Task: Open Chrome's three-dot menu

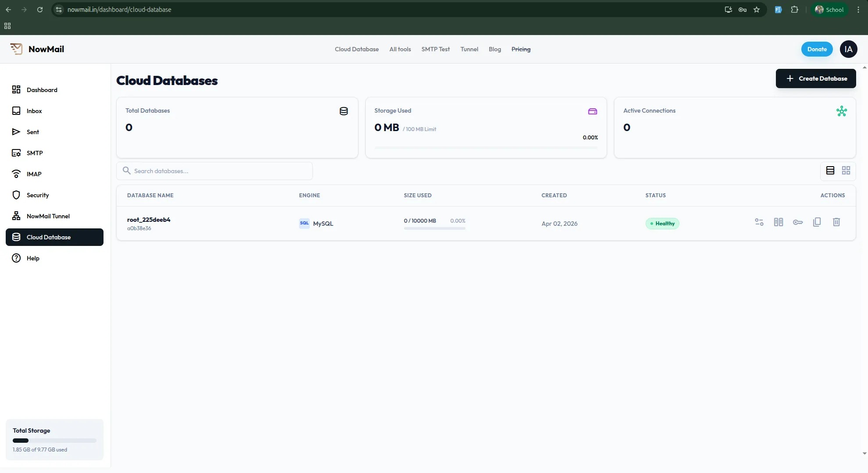Action: [858, 9]
